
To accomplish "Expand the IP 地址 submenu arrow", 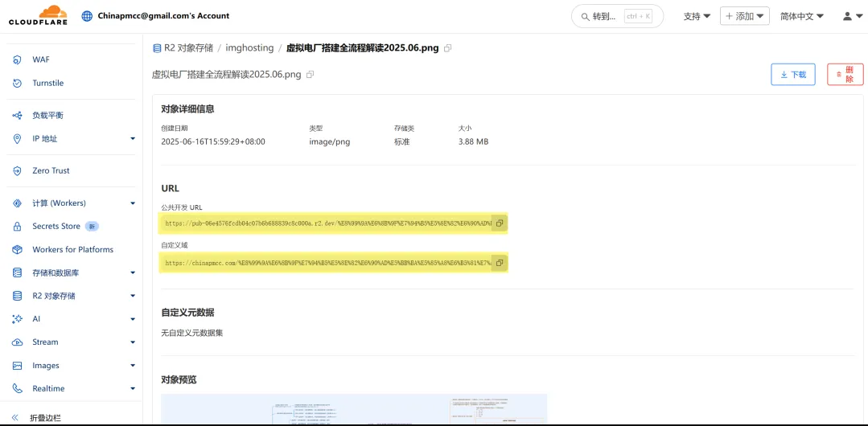I will (133, 138).
